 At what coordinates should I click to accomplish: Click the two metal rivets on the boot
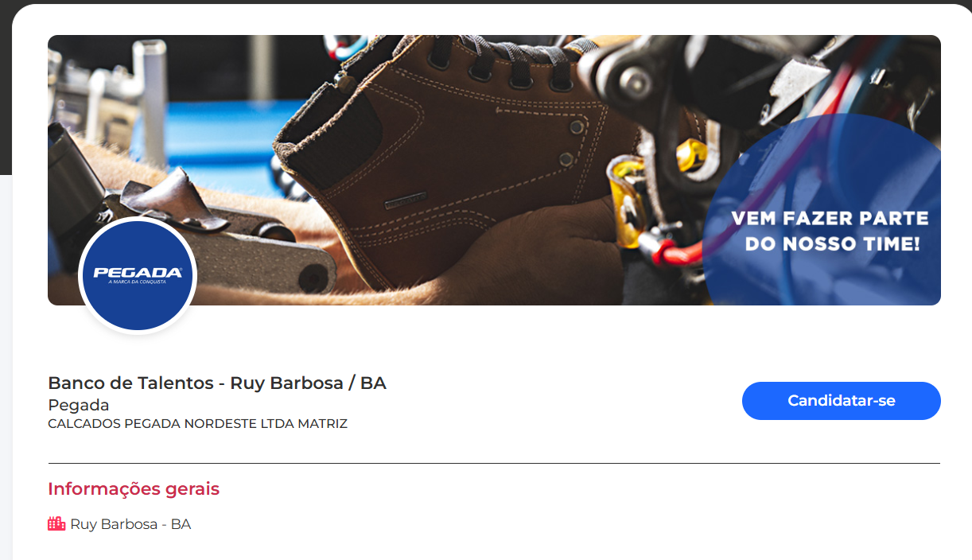click(572, 142)
